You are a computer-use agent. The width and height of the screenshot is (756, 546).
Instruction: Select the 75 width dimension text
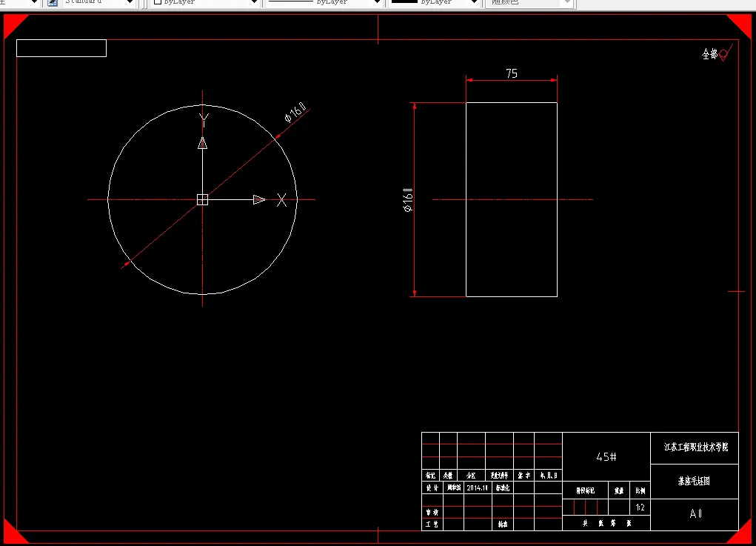(x=512, y=73)
